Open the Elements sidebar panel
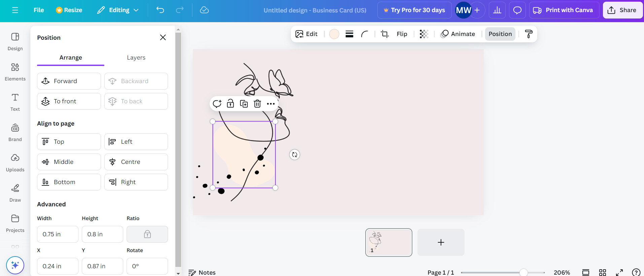Viewport: 644px width, 276px height. [x=15, y=72]
